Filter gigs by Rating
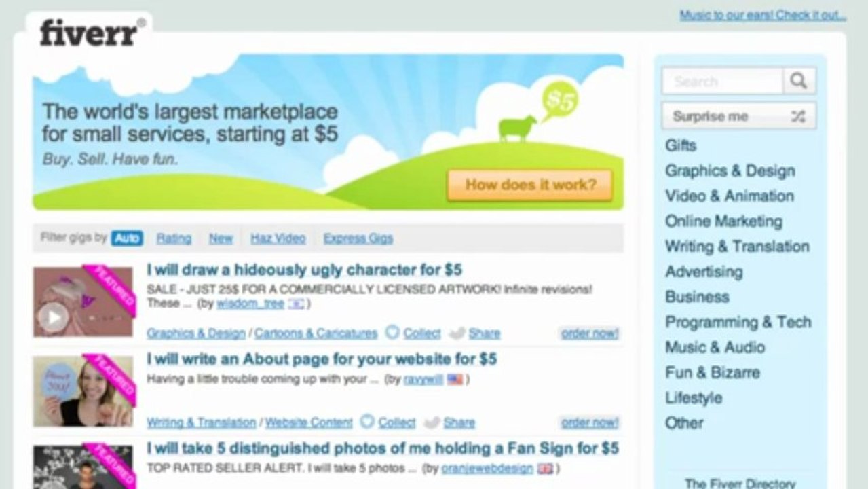The width and height of the screenshot is (868, 489). tap(174, 238)
